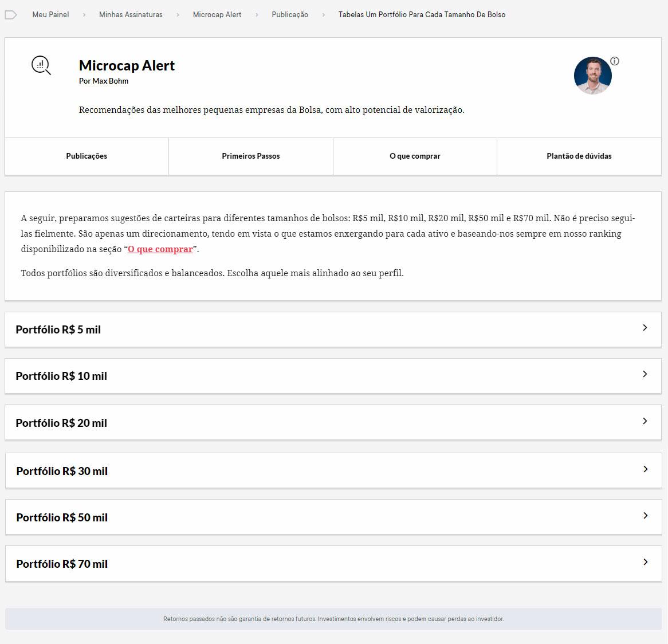Click Max Bohm's profile photo

point(592,76)
